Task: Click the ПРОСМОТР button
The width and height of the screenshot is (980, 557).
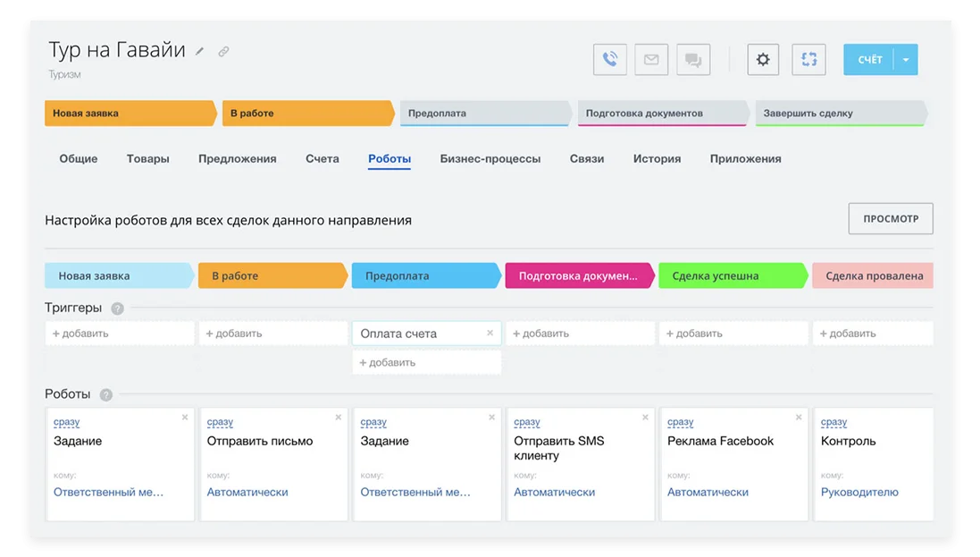Action: coord(890,218)
